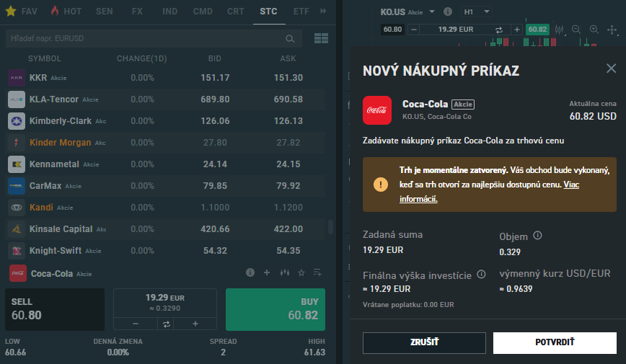
Task: Increase amount with plus in bottom order panel
Action: point(195,324)
